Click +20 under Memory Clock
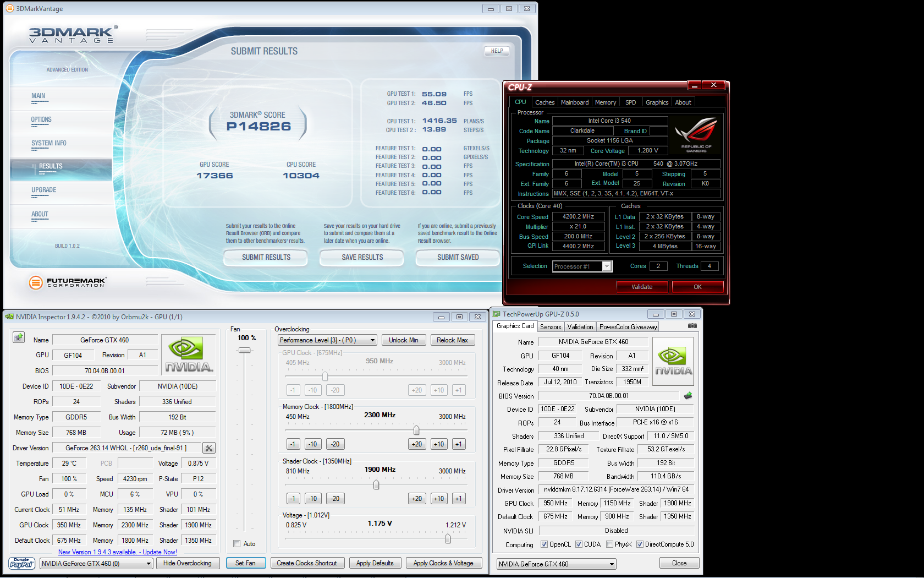This screenshot has height=578, width=924. (x=417, y=444)
